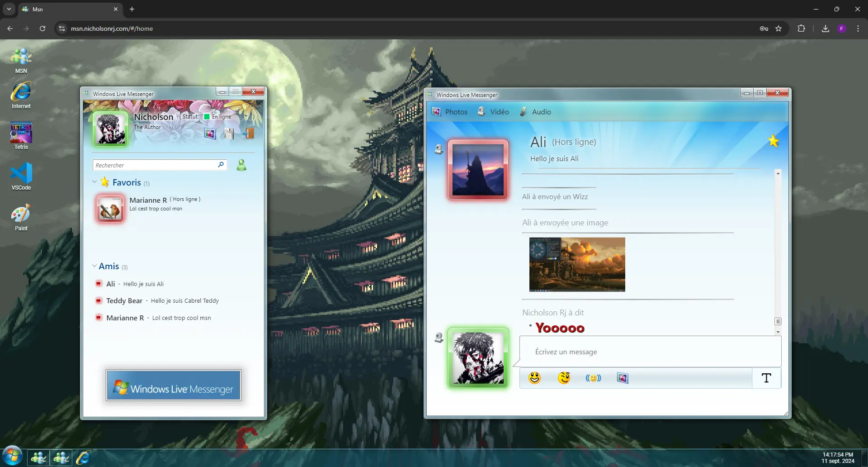Click the sign-out door icon
Viewport: 868px width, 467px height.
(x=249, y=133)
